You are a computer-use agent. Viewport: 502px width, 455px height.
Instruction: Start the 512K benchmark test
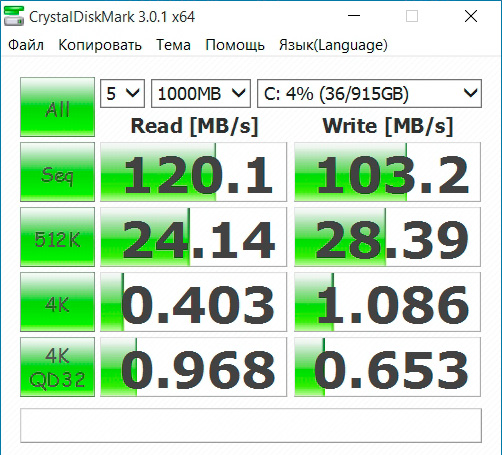(57, 237)
